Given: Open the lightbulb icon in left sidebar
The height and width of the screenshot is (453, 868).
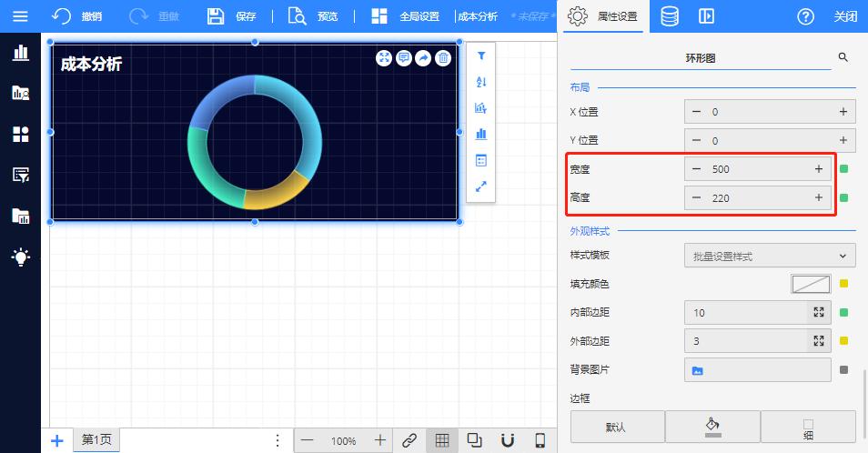Looking at the screenshot, I should 20,257.
